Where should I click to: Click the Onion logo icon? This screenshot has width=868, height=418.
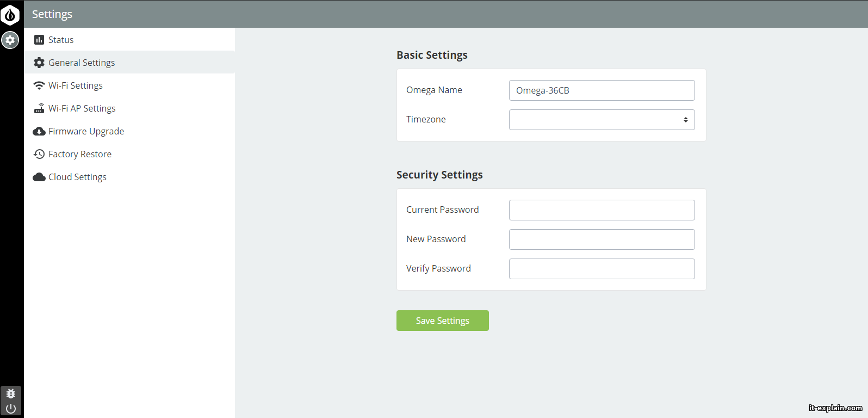(x=10, y=15)
